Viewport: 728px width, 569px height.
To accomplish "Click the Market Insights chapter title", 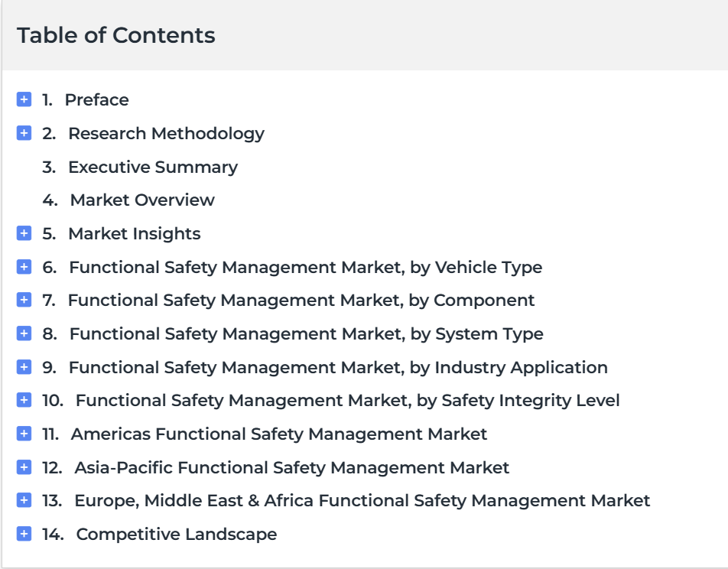I will click(x=134, y=233).
